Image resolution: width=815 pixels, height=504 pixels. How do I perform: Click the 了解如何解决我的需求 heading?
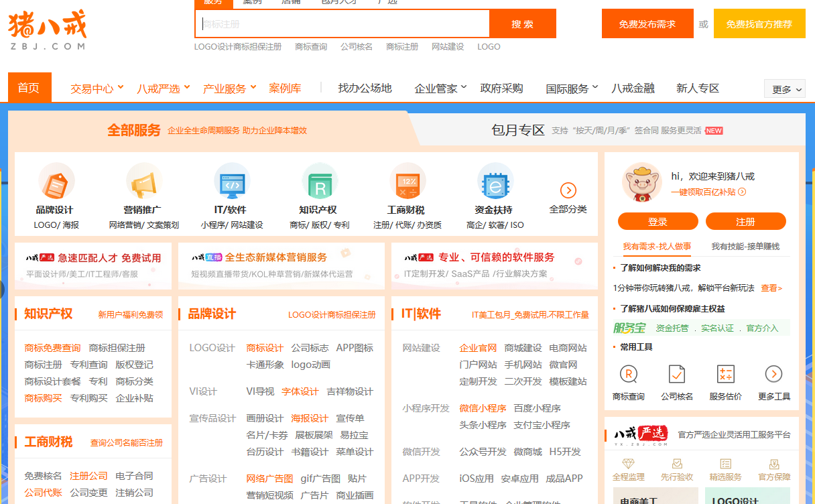tap(660, 268)
